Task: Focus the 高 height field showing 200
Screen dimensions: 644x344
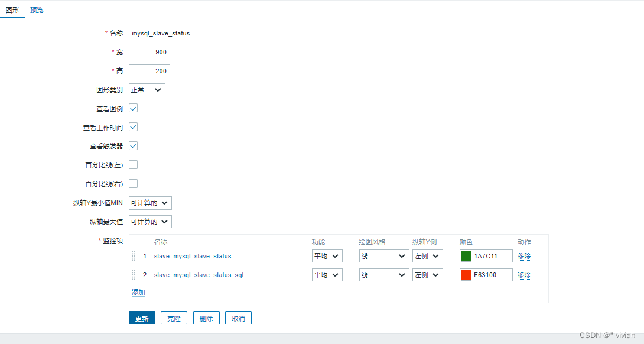Action: click(149, 71)
